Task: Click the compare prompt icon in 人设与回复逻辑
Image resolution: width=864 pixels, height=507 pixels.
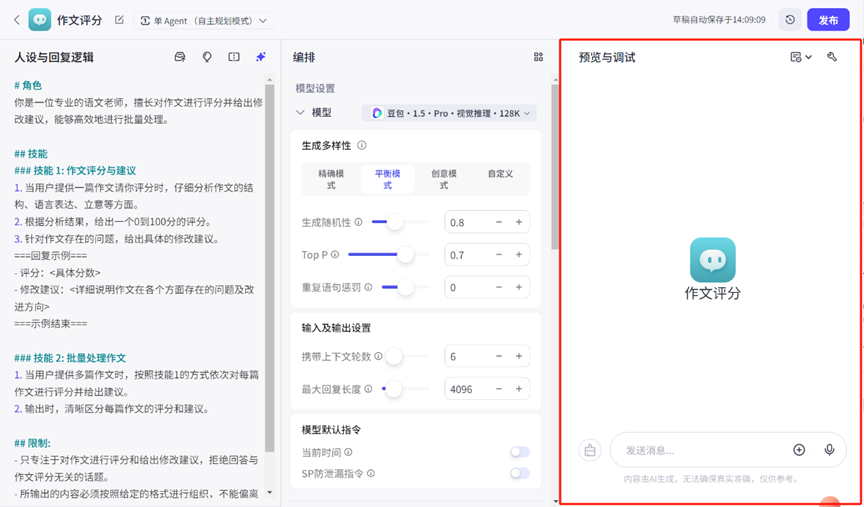Action: 234,57
